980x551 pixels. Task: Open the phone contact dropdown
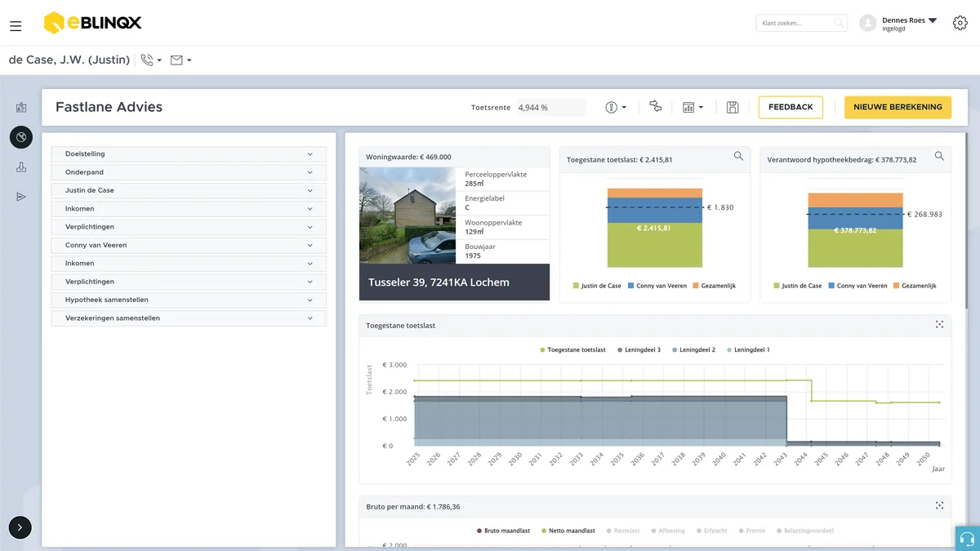(151, 60)
